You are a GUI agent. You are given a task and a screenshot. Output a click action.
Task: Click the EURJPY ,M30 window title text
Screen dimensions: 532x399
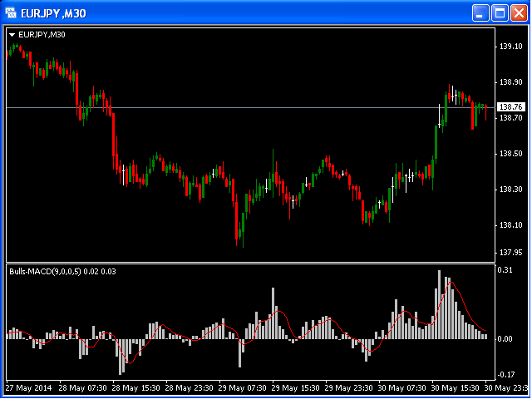tap(53, 13)
